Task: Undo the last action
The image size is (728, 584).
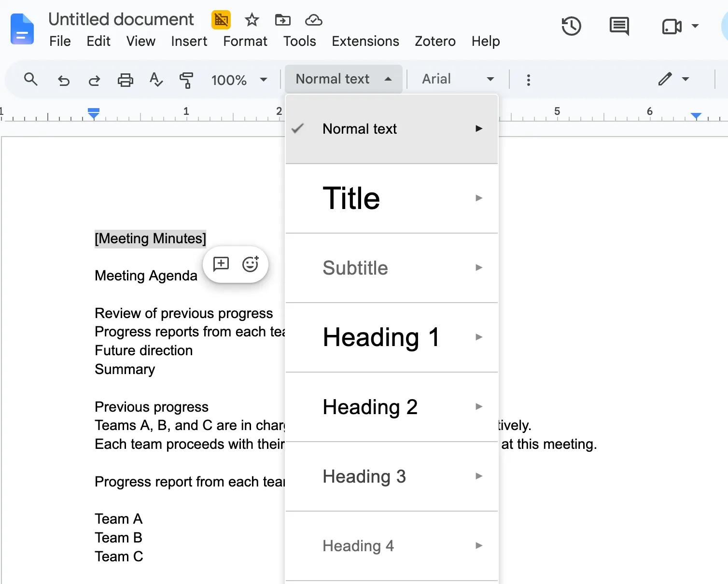Action: pyautogui.click(x=64, y=80)
